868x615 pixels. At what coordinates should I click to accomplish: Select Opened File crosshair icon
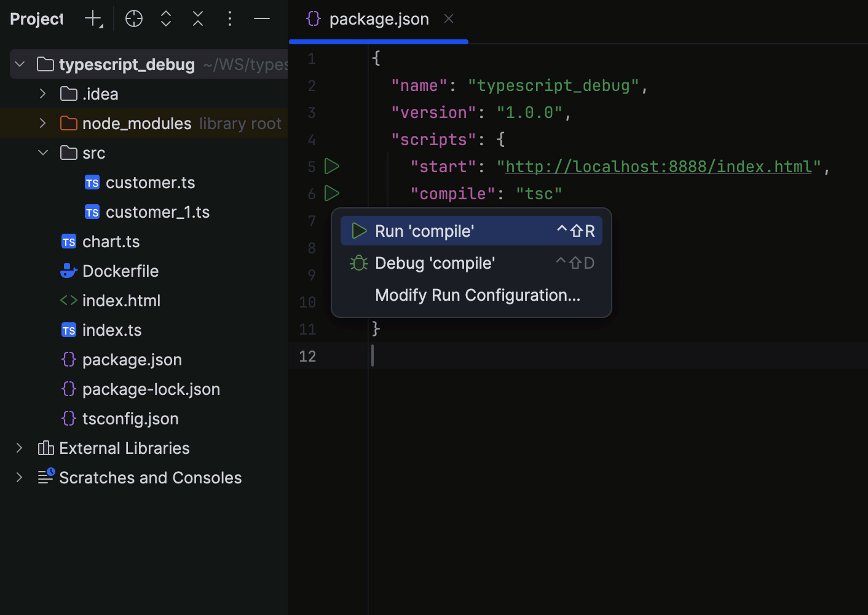pos(134,19)
